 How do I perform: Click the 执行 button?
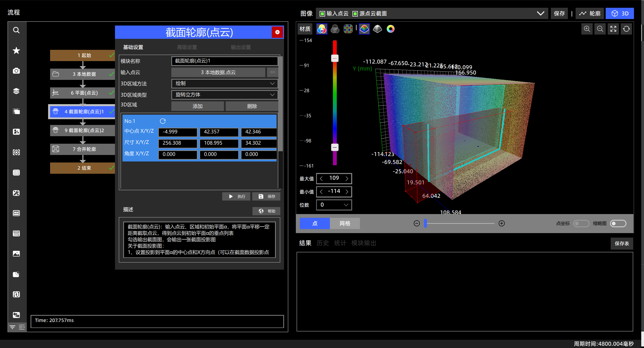[x=236, y=197]
